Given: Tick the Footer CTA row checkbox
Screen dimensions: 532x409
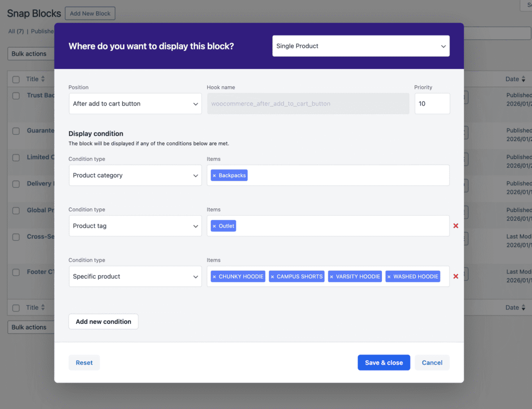Looking at the screenshot, I should coord(16,272).
